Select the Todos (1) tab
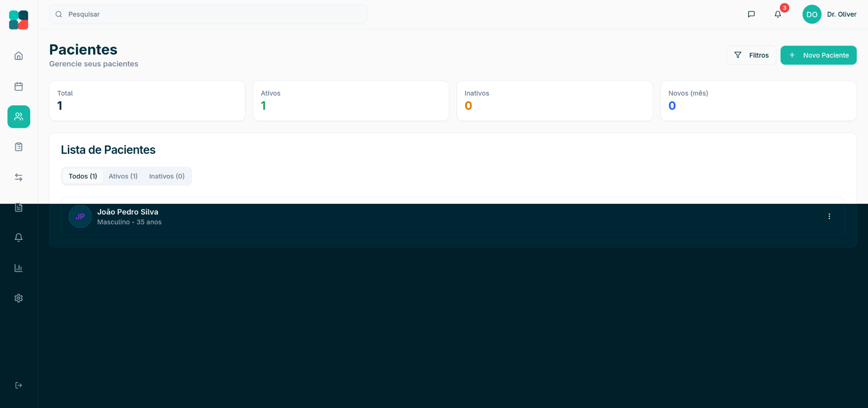This screenshot has height=408, width=868. click(83, 176)
